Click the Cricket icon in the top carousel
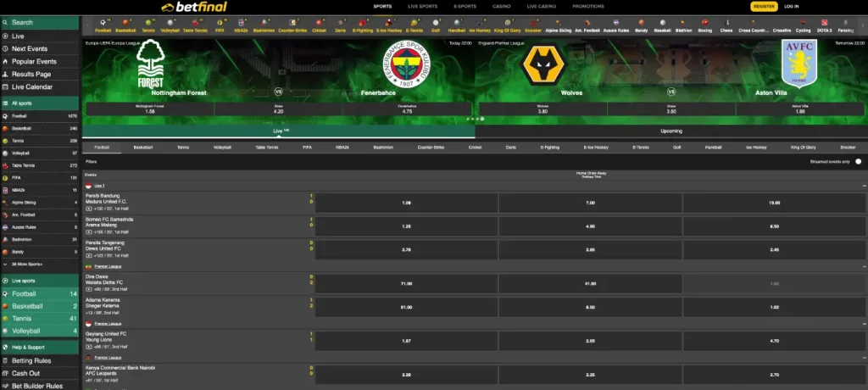The width and height of the screenshot is (868, 390). [x=319, y=26]
